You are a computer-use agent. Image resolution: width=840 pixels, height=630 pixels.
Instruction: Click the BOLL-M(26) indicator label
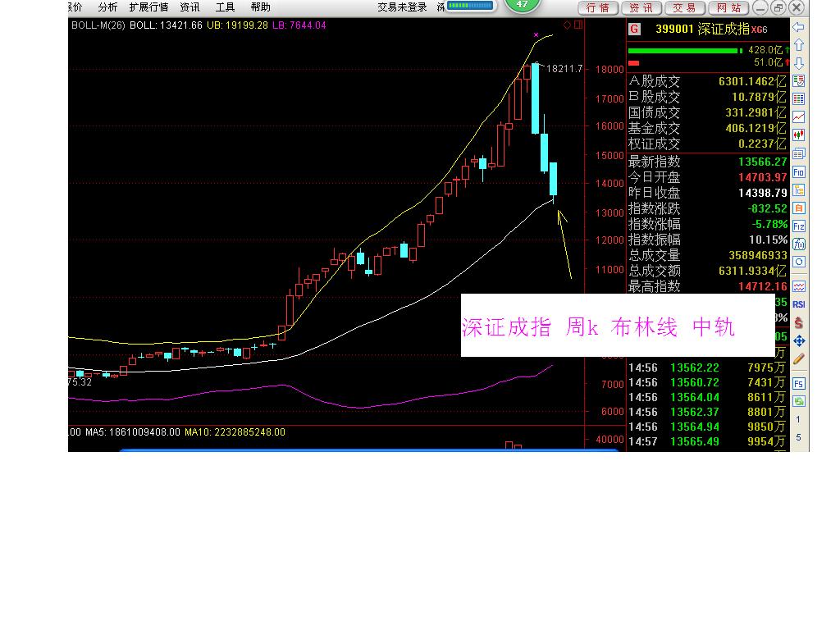98,25
